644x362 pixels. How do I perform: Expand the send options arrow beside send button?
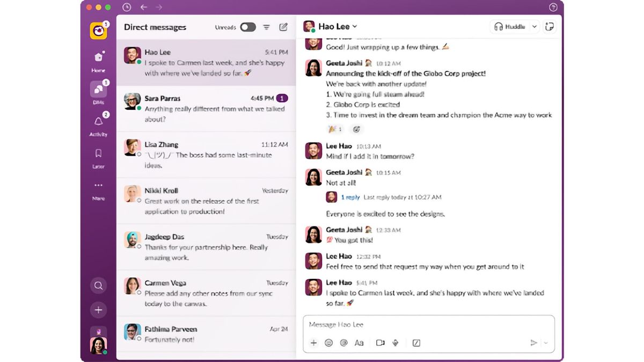(545, 342)
